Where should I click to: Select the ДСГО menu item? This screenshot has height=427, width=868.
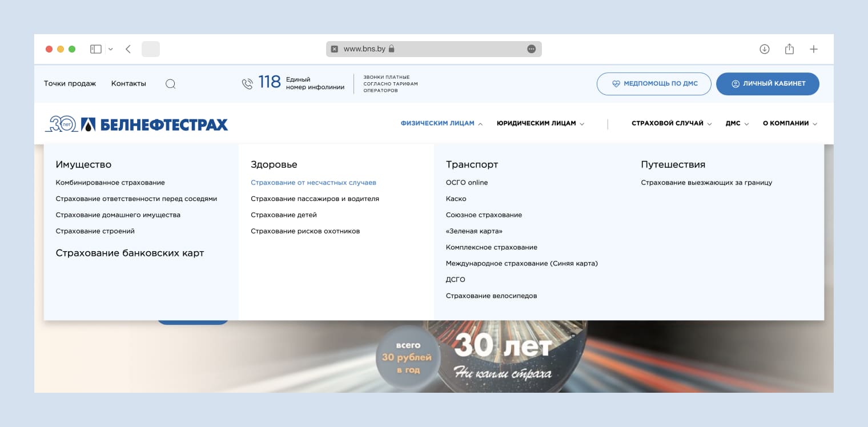[x=456, y=280]
